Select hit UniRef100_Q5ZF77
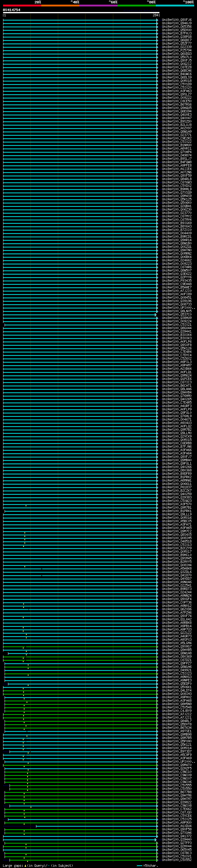The image size is (197, 868). click(177, 43)
